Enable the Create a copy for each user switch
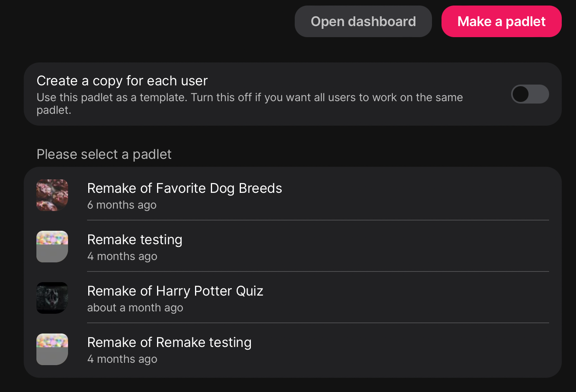 [530, 94]
